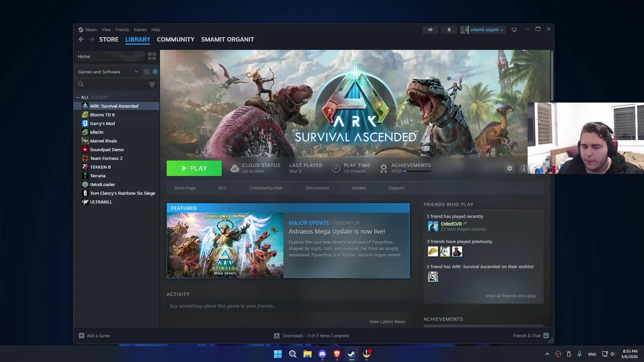This screenshot has height=362, width=644.
Task: Click the Cloud Status icon
Action: tap(234, 168)
